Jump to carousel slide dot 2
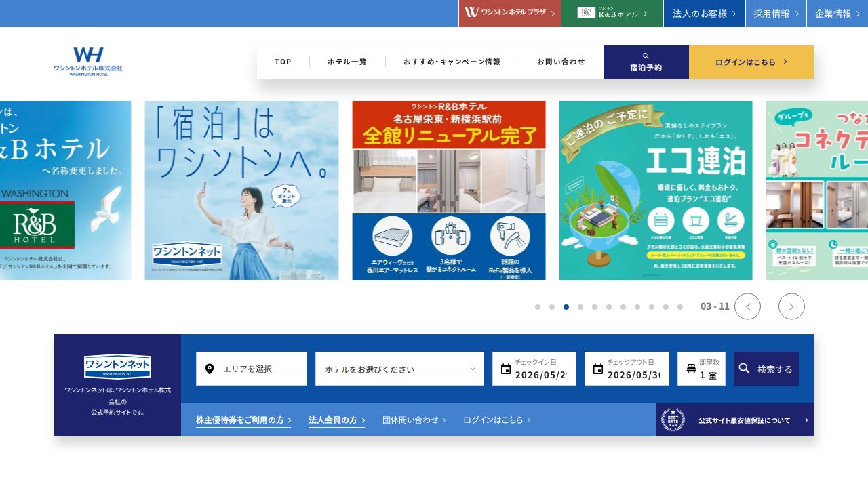Image resolution: width=868 pixels, height=488 pixels. (552, 307)
